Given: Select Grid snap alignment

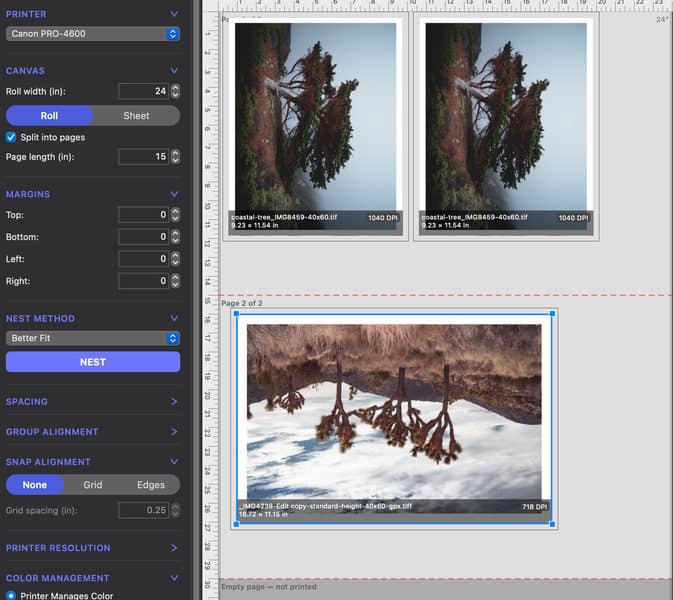Looking at the screenshot, I should 93,485.
